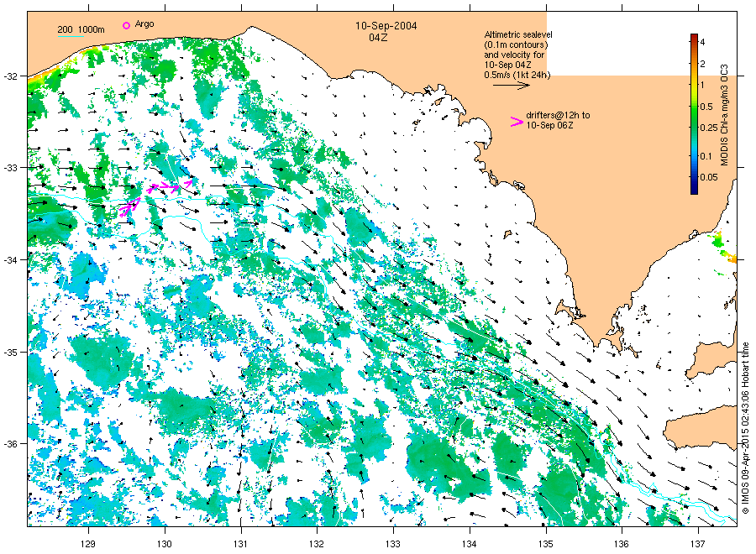Click the 'drifters@12h to' label
This screenshot has height=554, width=756.
(x=558, y=115)
